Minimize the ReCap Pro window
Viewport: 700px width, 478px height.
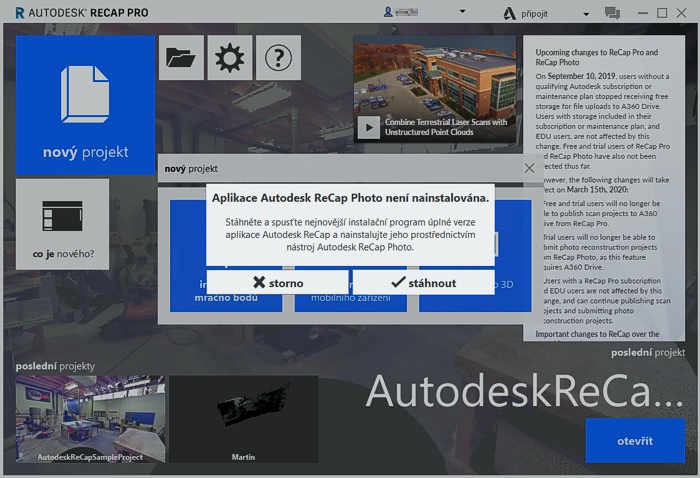(643, 13)
